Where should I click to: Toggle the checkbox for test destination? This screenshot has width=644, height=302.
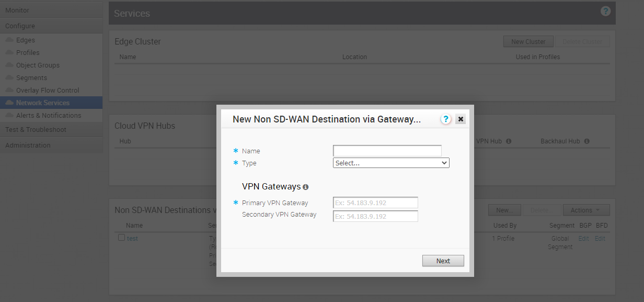[x=121, y=238]
